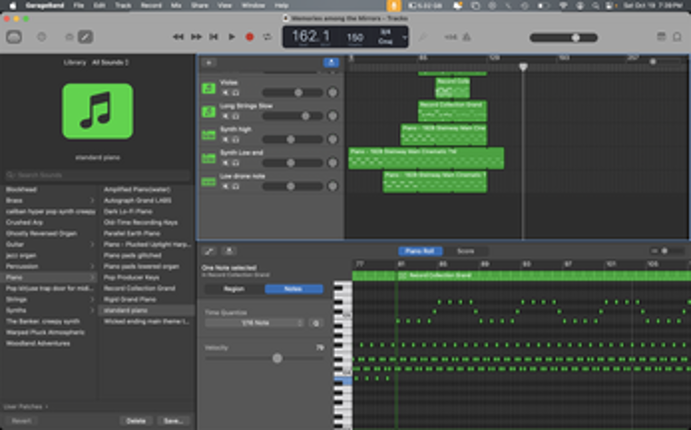The height and width of the screenshot is (430, 691).
Task: Click the Revert button
Action: [21, 421]
